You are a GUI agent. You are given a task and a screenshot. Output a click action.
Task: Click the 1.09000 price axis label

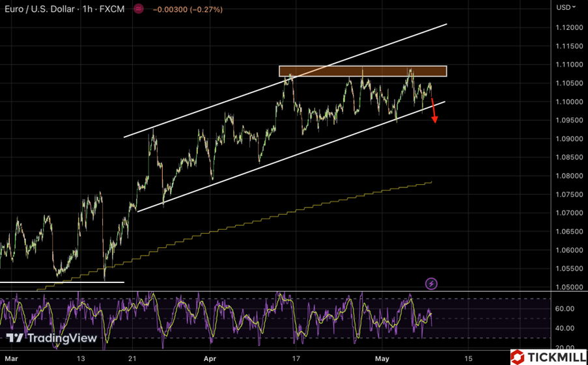click(x=569, y=139)
